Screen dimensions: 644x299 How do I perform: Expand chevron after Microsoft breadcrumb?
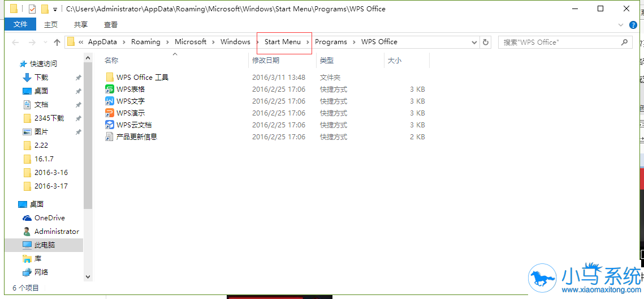(x=214, y=42)
